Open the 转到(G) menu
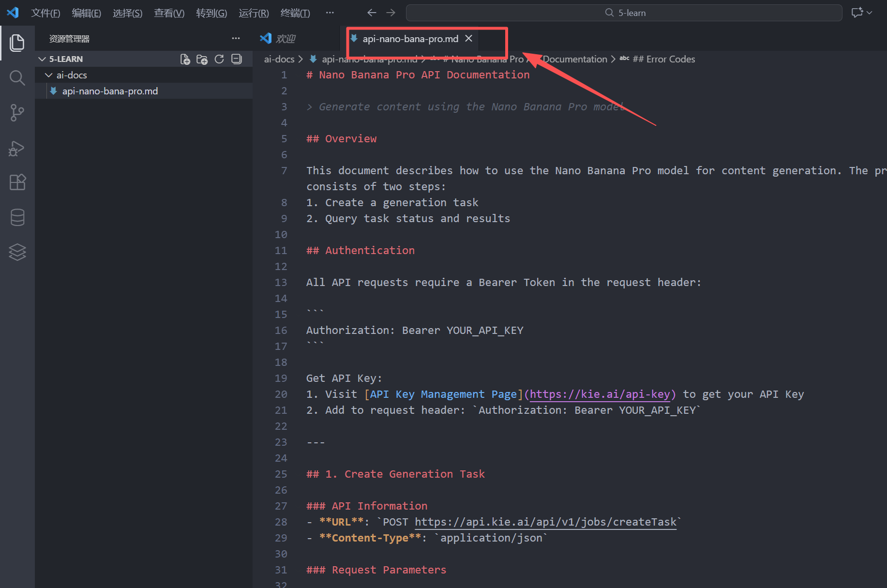The width and height of the screenshot is (887, 588). point(211,13)
